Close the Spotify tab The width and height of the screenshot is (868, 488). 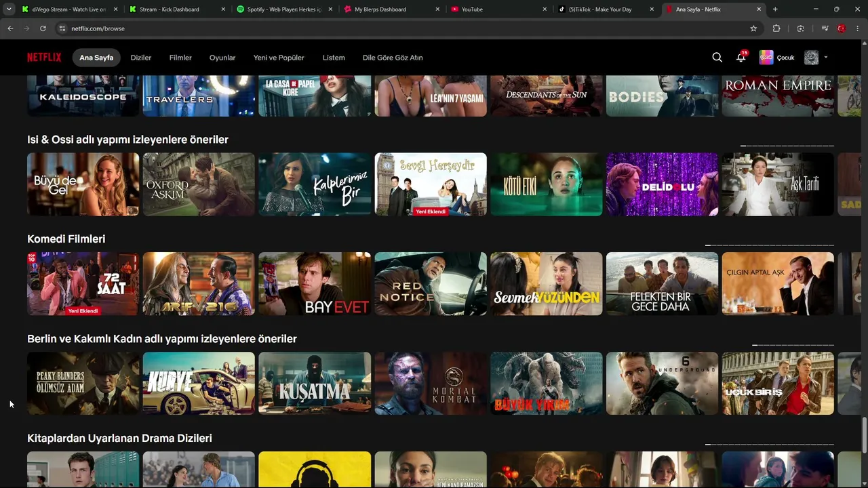pos(330,9)
